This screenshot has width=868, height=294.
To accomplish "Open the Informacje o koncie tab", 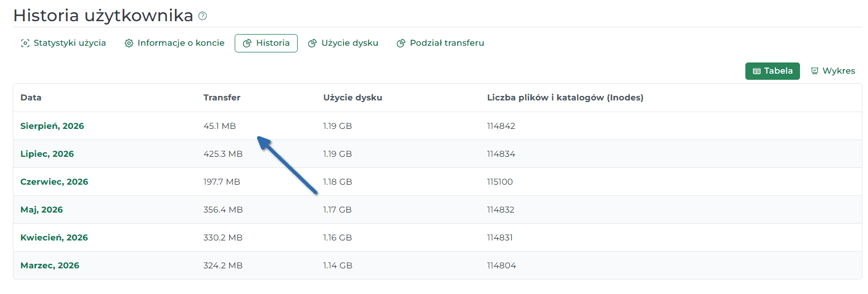I will tap(174, 43).
